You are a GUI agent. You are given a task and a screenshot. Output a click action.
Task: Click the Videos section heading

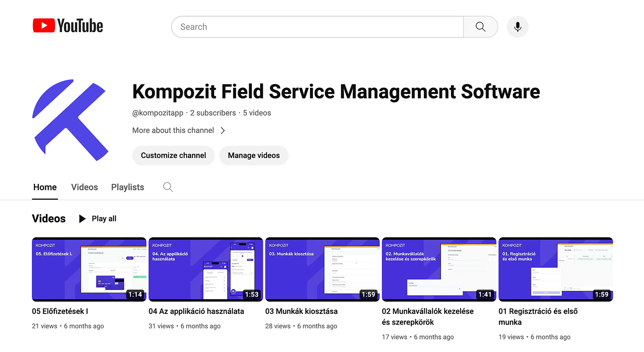(49, 218)
